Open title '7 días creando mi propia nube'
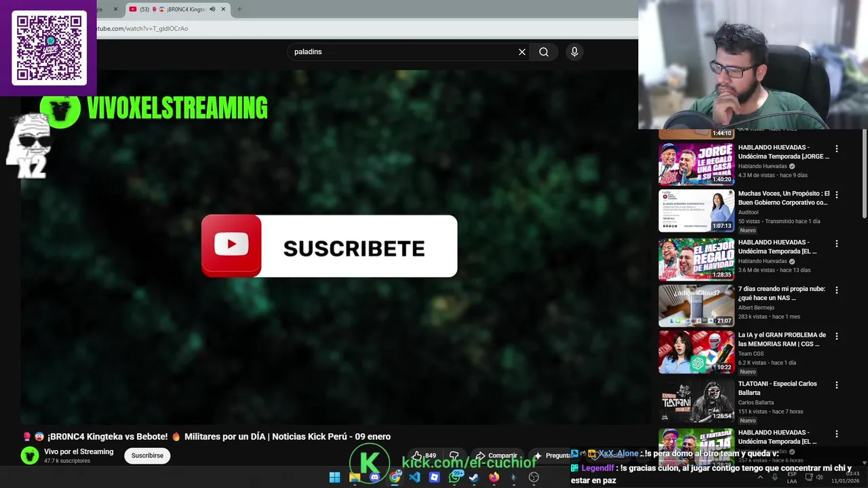 tap(781, 293)
